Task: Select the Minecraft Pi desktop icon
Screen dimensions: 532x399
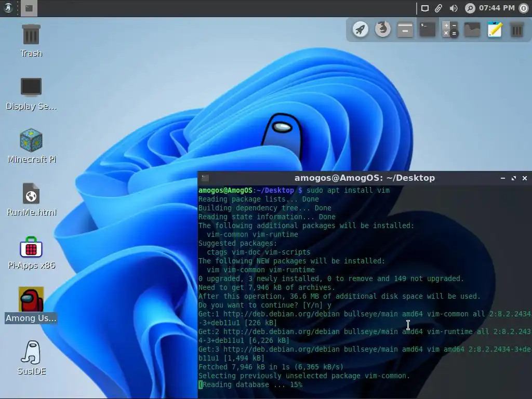Action: coord(31,146)
